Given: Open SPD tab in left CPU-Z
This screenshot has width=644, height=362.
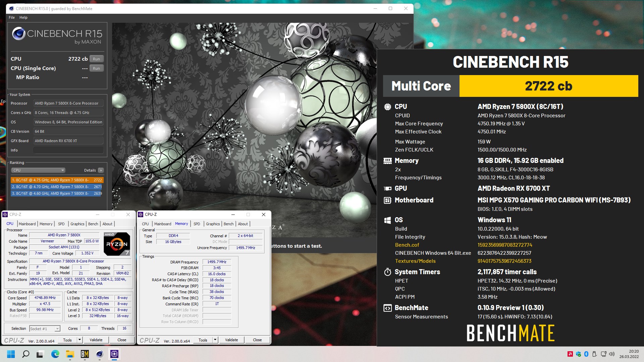Looking at the screenshot, I should tap(61, 224).
